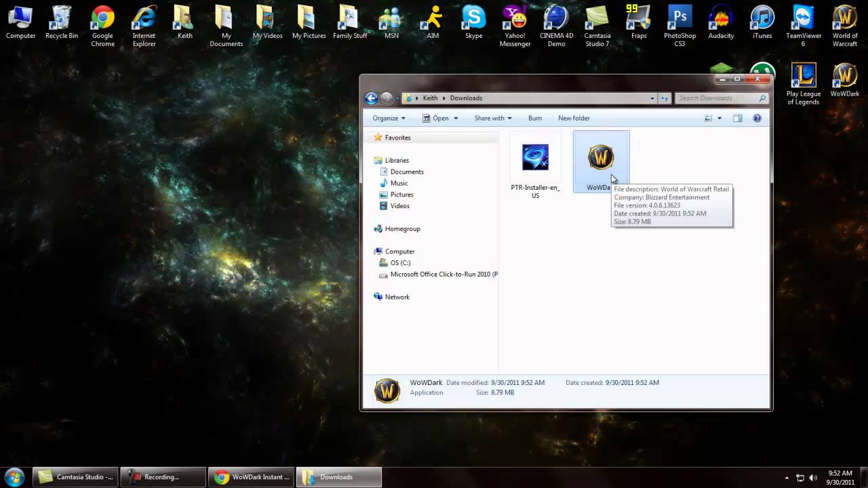Open the Share with menu
The image size is (868, 488).
(493, 118)
